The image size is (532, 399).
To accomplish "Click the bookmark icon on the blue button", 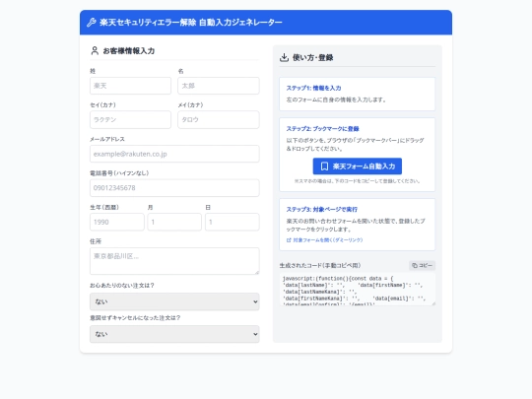I will (324, 166).
